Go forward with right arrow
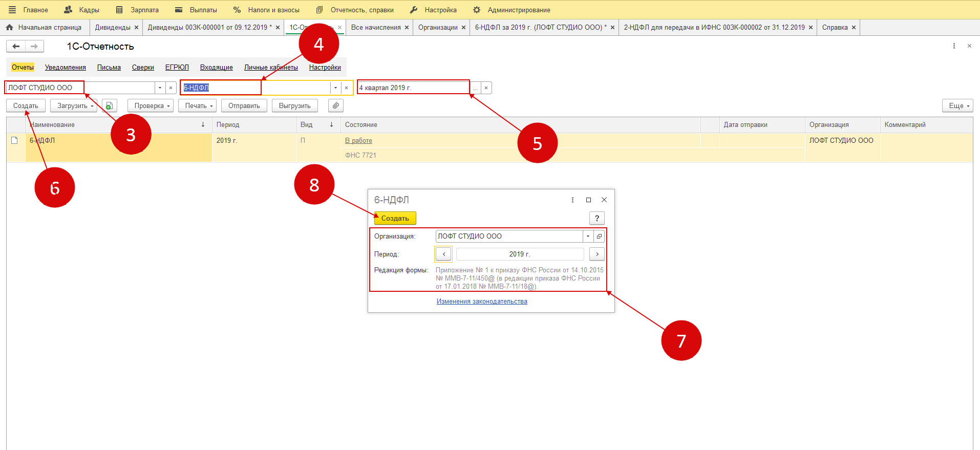The width and height of the screenshot is (980, 450). click(x=34, y=46)
